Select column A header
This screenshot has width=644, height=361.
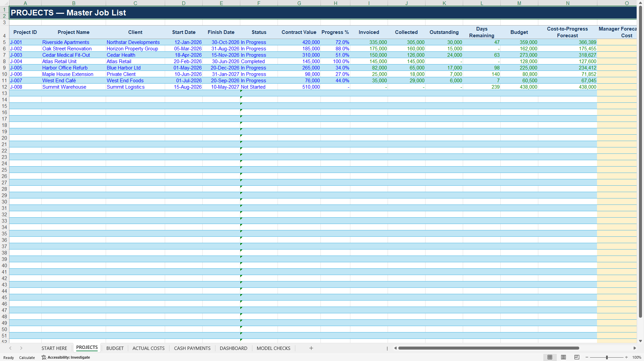tap(25, 3)
